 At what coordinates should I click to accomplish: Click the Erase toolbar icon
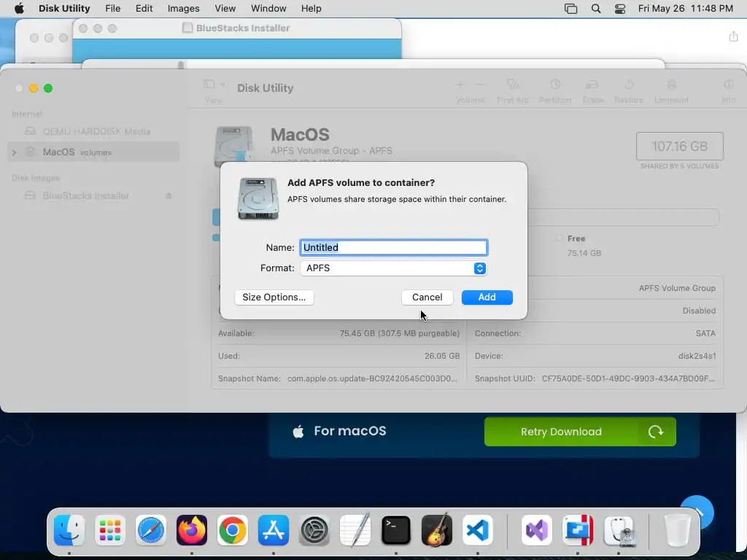pos(592,85)
